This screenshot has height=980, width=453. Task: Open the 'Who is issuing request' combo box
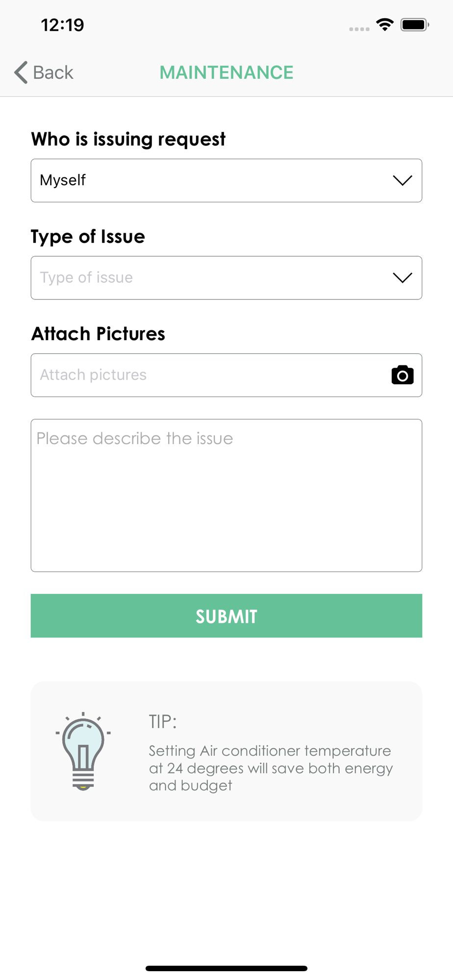pos(226,180)
